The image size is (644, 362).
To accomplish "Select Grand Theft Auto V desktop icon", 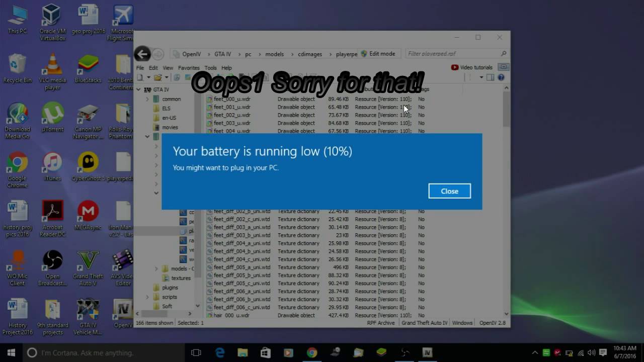I will coord(88,268).
